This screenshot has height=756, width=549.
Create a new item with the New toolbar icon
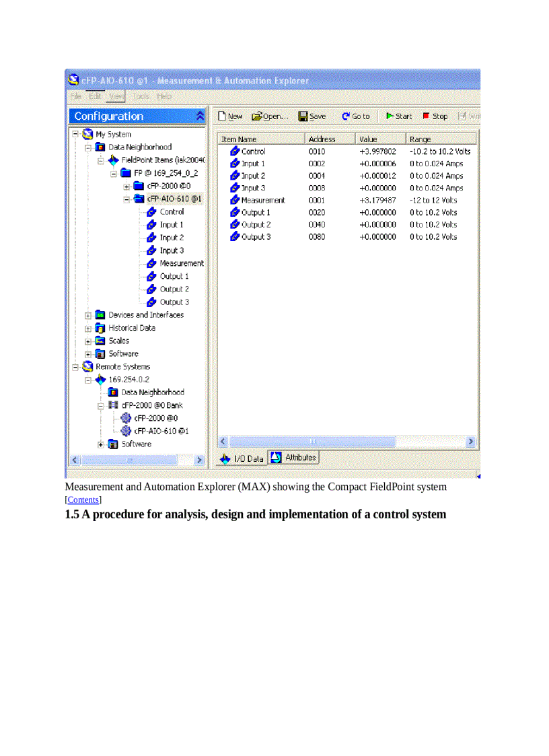pyautogui.click(x=229, y=116)
